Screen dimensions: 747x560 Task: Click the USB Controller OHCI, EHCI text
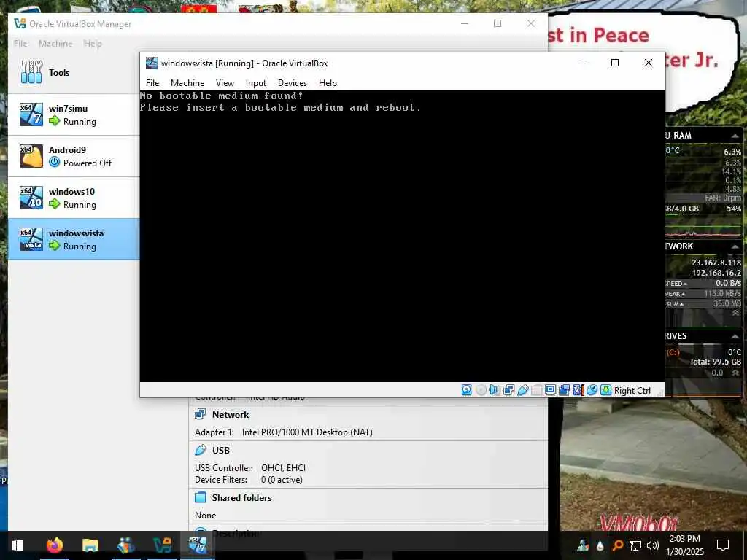click(250, 468)
